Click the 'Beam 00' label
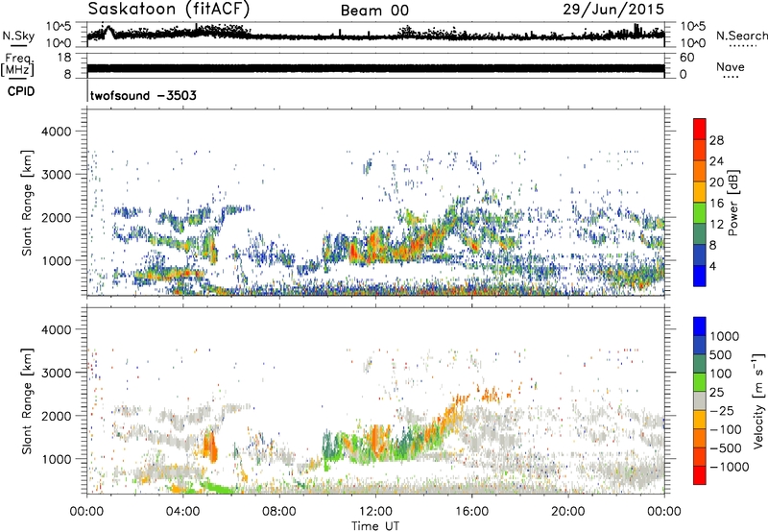The width and height of the screenshot is (768, 532). click(x=374, y=11)
